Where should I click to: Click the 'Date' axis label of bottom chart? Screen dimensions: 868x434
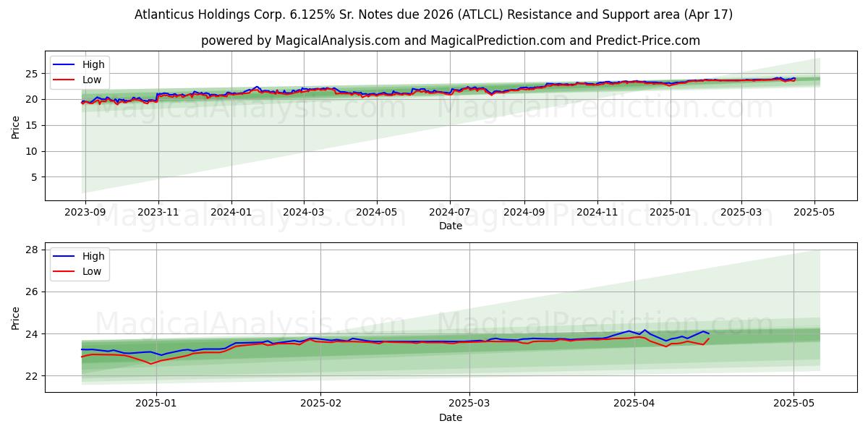tap(450, 418)
